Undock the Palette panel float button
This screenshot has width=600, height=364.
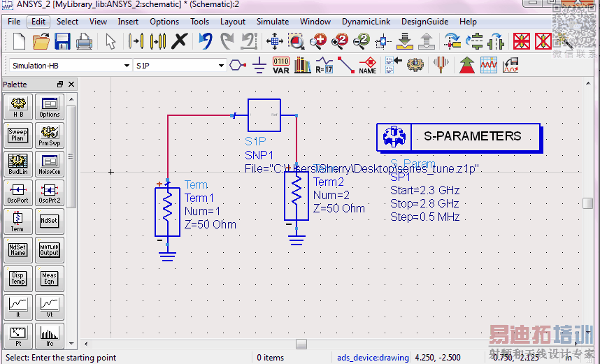[x=60, y=84]
